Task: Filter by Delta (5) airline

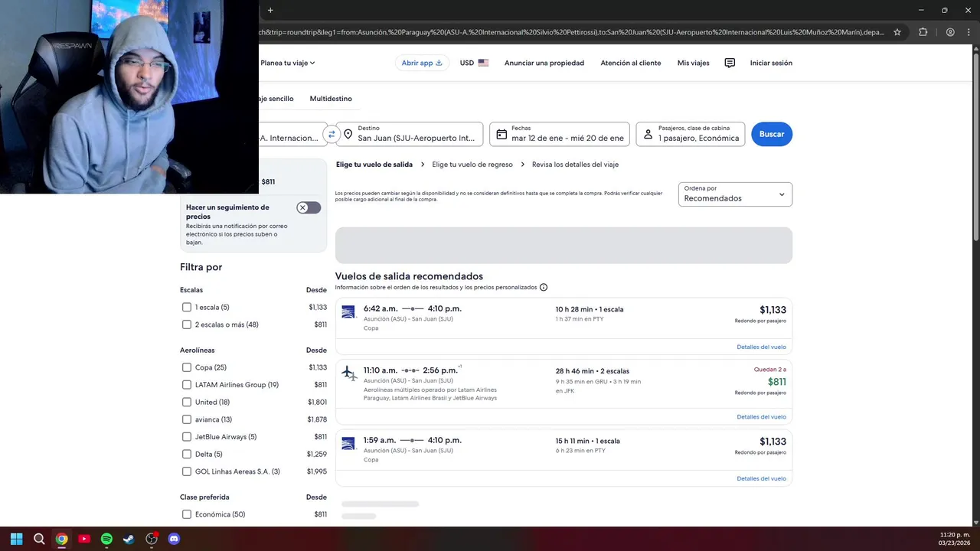Action: coord(187,454)
